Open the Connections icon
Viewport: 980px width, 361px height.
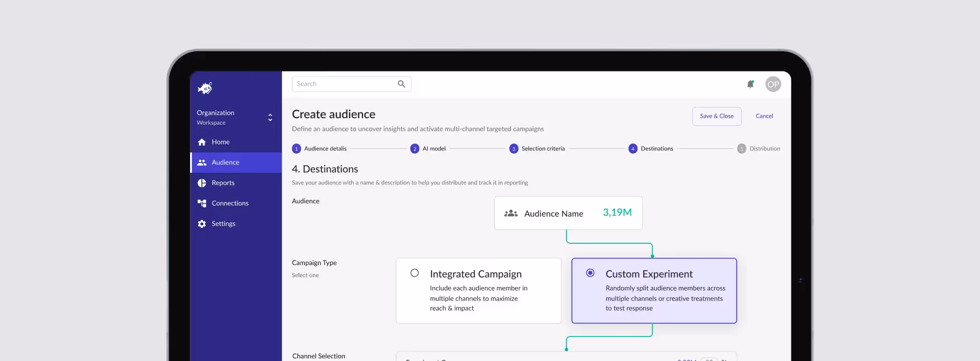coord(202,203)
